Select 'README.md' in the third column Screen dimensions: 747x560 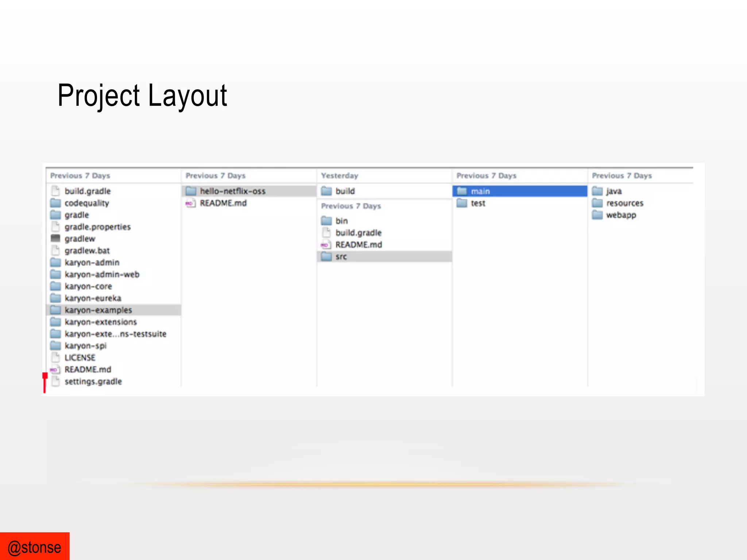pyautogui.click(x=359, y=245)
